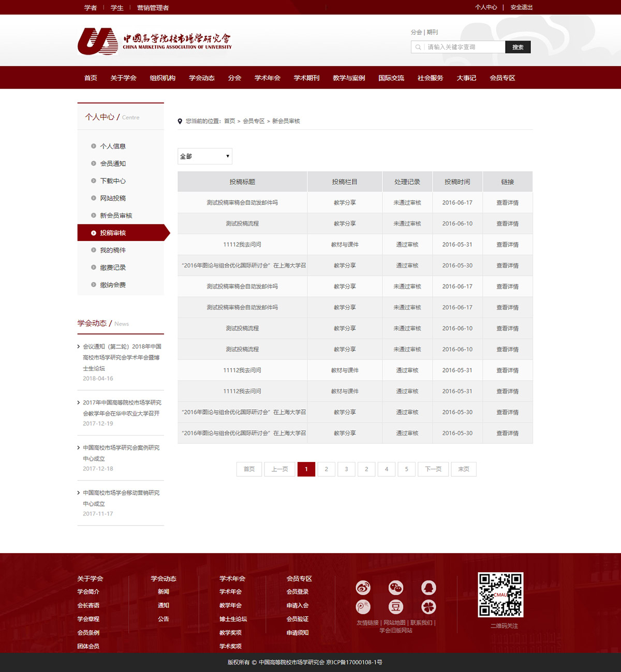Click the Weibo icon in the footer
This screenshot has width=621, height=672.
point(363,588)
